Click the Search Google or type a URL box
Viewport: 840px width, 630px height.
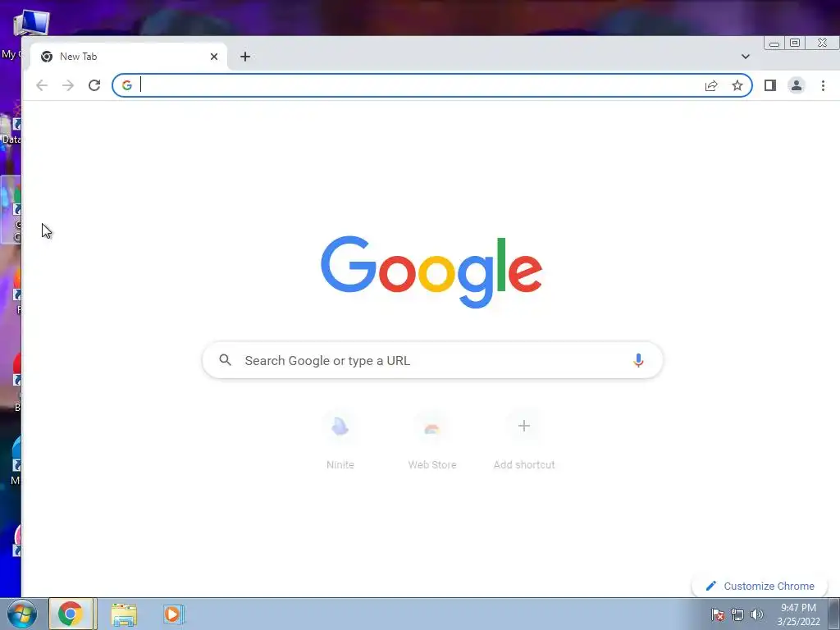pos(432,361)
